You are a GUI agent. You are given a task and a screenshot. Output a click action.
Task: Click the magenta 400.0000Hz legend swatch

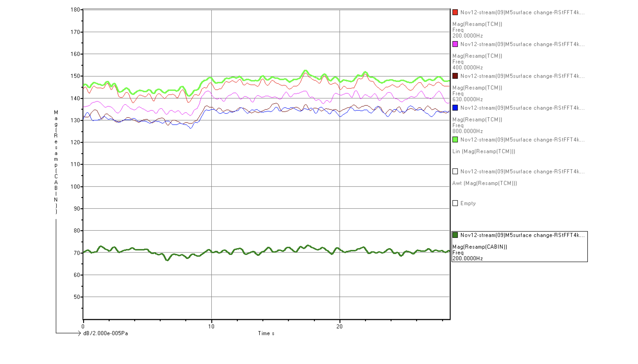[x=455, y=44]
